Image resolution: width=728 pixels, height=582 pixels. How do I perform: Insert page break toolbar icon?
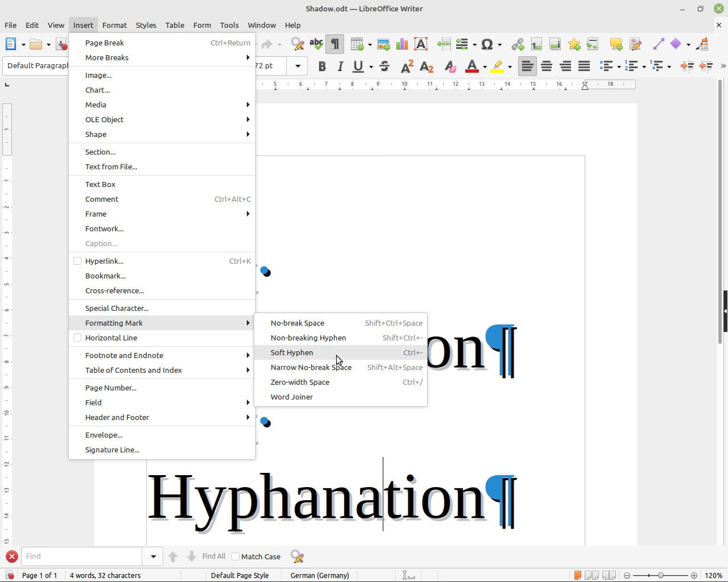444,44
